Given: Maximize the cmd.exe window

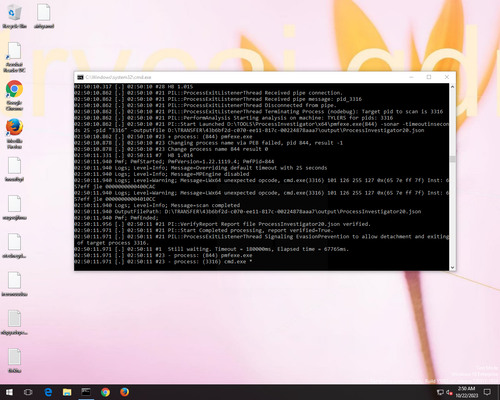Looking at the screenshot, I should pos(429,77).
